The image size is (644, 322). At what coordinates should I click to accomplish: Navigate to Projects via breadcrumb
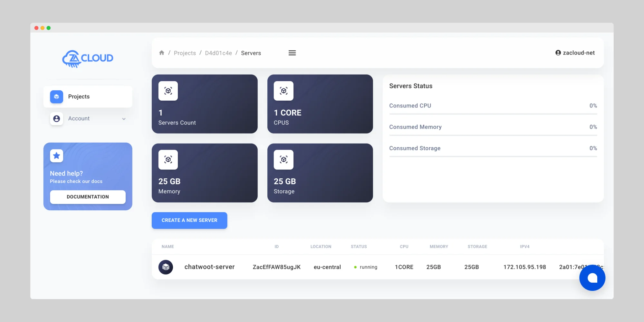point(185,53)
